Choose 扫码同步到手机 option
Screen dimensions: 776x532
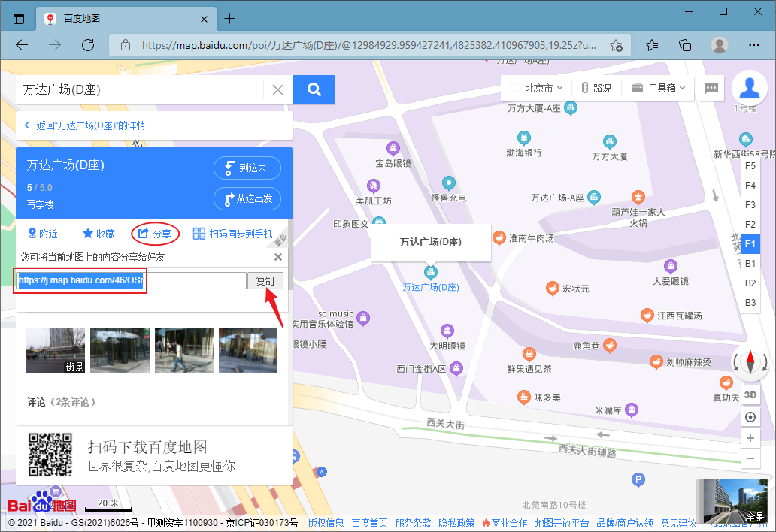[232, 234]
